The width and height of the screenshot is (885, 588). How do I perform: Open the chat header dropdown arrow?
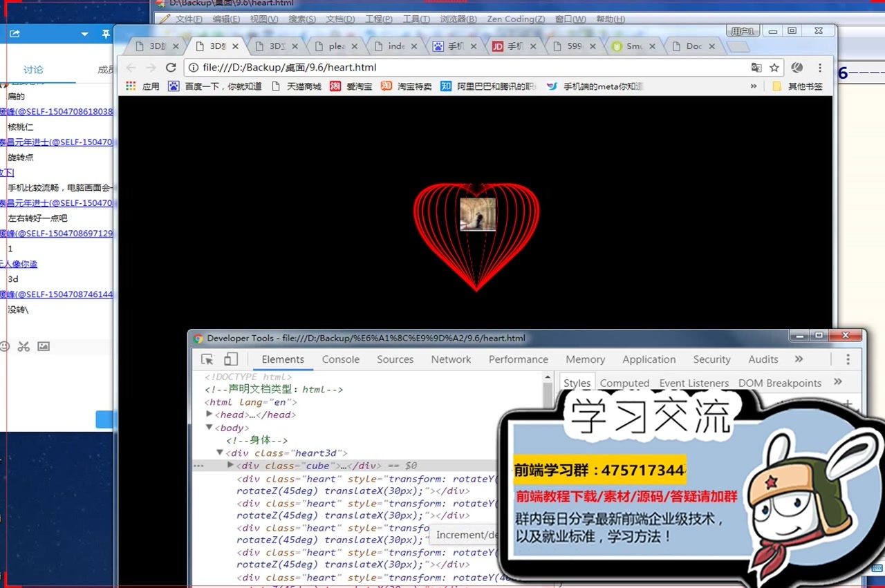pyautogui.click(x=84, y=34)
